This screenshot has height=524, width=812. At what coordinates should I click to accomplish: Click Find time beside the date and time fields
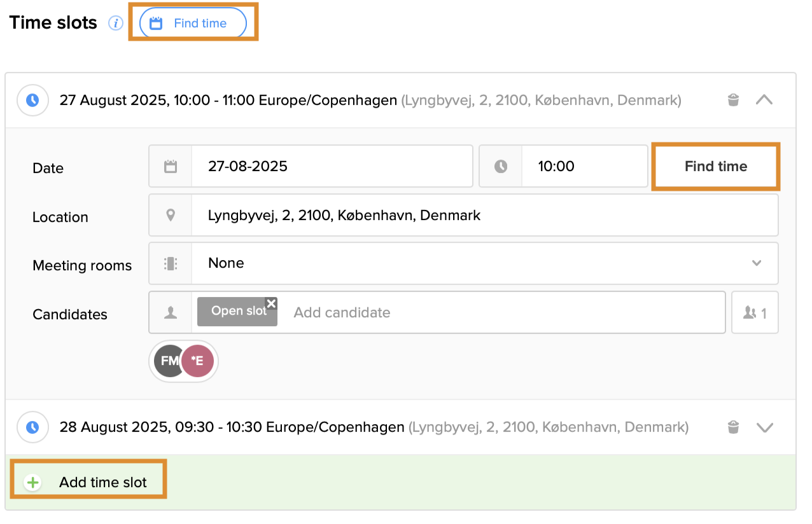point(715,166)
